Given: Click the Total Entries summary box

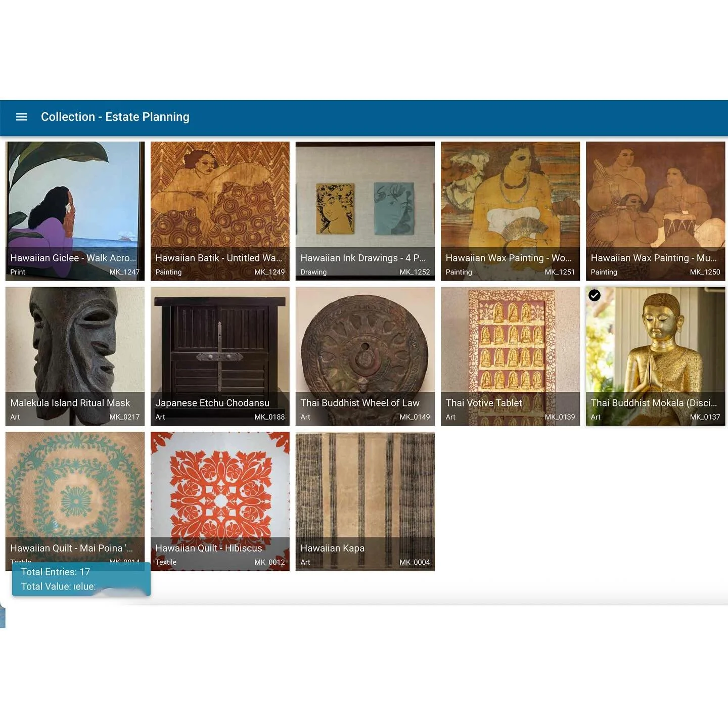Looking at the screenshot, I should 81,579.
